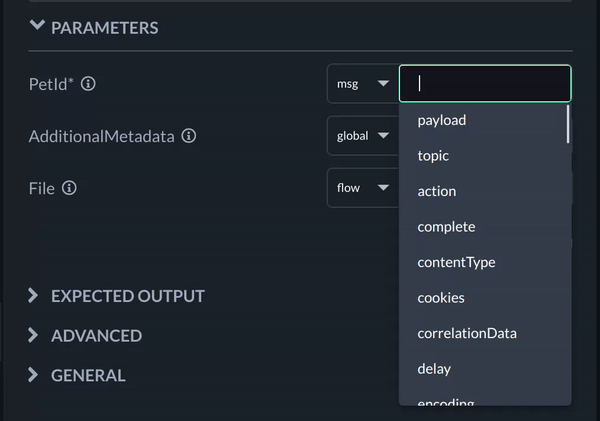Choose action in the autocomplete list
Image resolution: width=600 pixels, height=421 pixels.
click(x=436, y=191)
